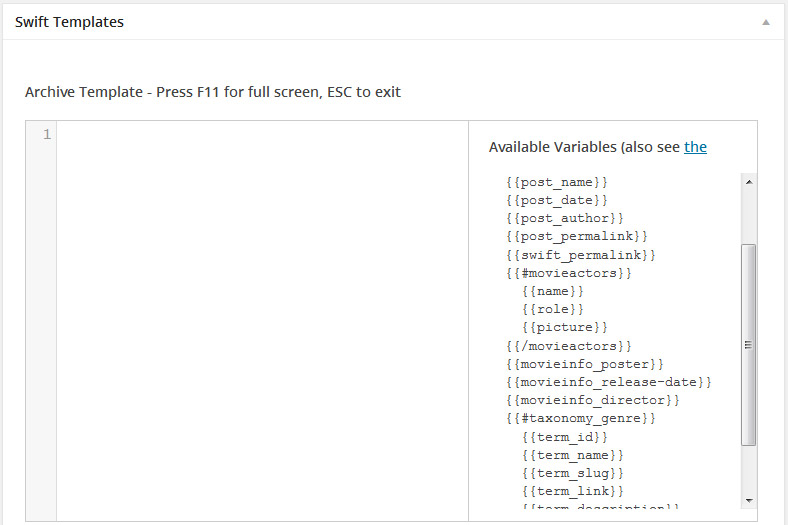
Task: Click the {{post_name}} variable
Action: [x=557, y=182]
